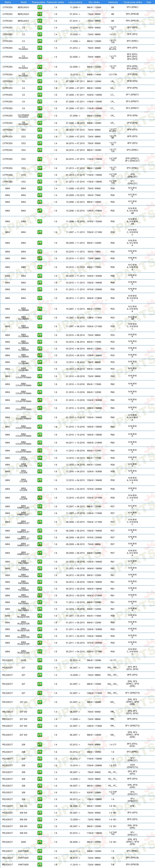Click the 153kW / 208KM power cell
155x868 pixels.
click(94, 765)
